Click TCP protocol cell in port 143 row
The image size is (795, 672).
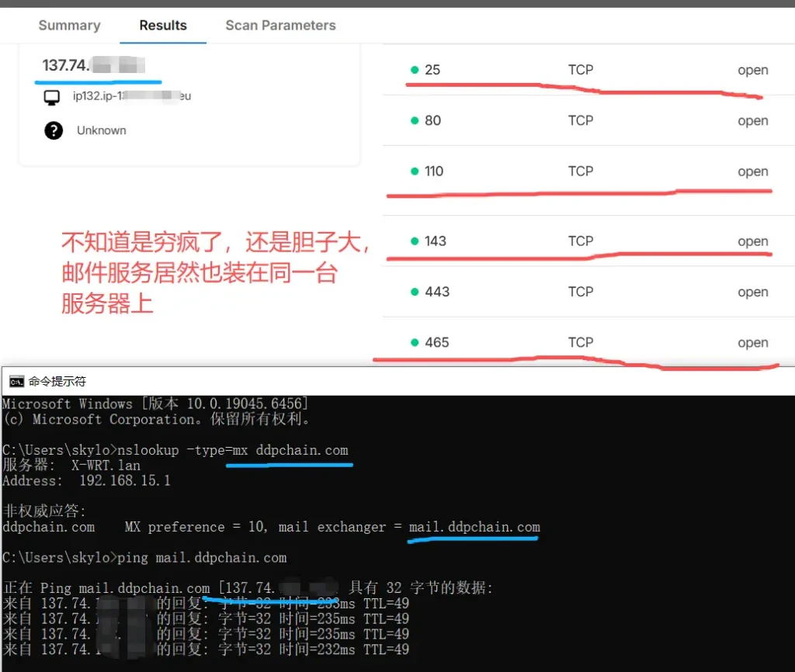pos(581,241)
